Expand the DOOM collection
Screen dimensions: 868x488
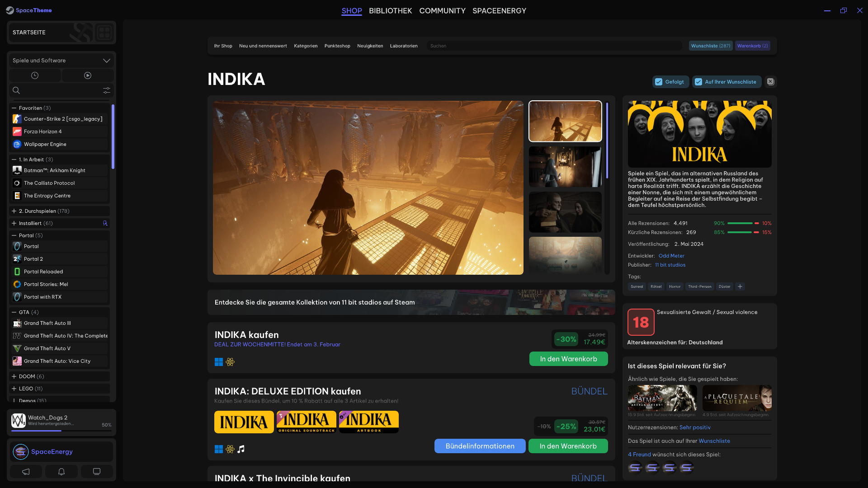[14, 376]
